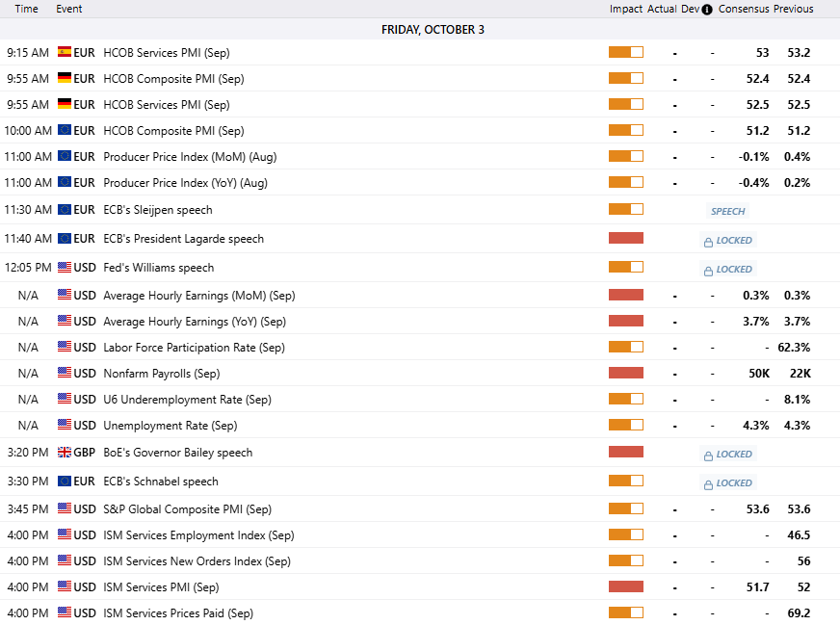The height and width of the screenshot is (625, 840).
Task: Open the SPEECH badge for ECB's Sleijpen
Action: tap(727, 211)
